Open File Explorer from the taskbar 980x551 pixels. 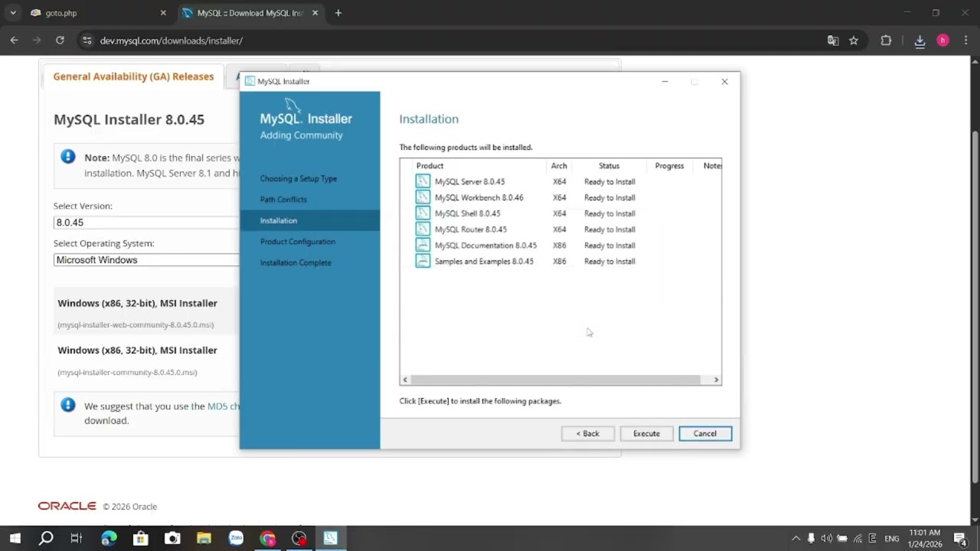(204, 538)
